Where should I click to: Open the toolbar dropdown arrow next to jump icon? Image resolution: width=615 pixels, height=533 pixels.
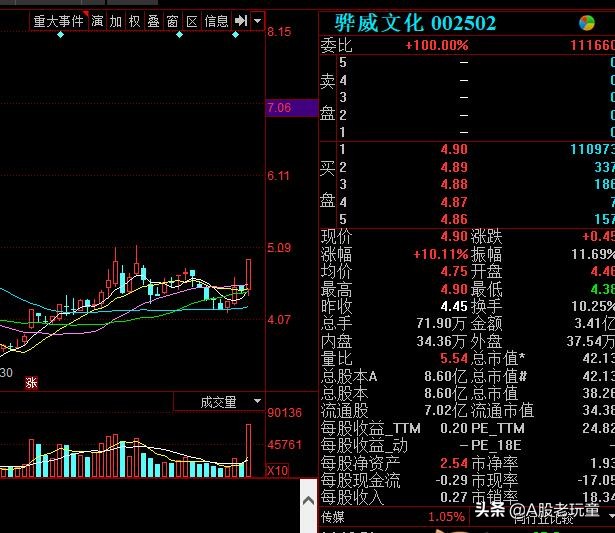click(257, 21)
